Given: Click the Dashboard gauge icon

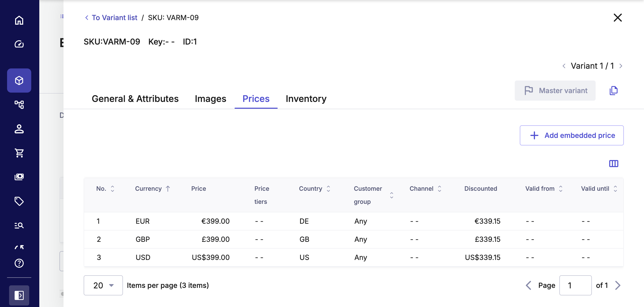Looking at the screenshot, I should point(19,44).
